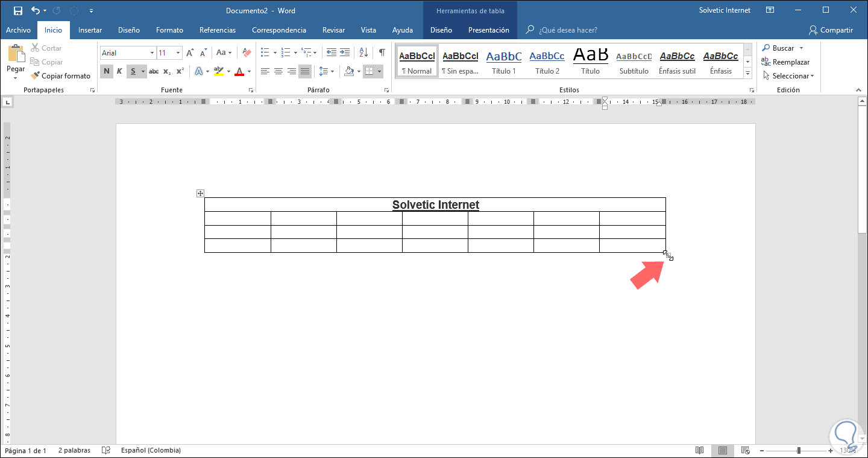Screen dimensions: 868x458
Task: Zoom out with the minus button
Action: [x=762, y=451]
